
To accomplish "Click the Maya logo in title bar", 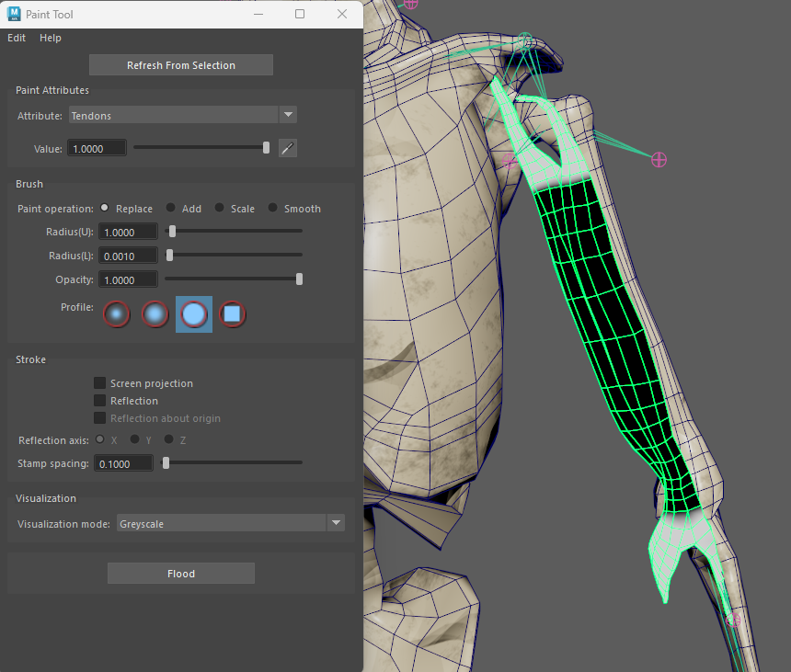I will coord(14,14).
